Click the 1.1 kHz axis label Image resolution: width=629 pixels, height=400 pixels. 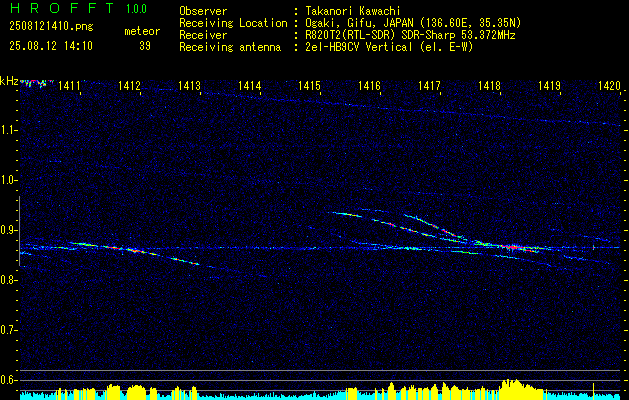(x=7, y=130)
